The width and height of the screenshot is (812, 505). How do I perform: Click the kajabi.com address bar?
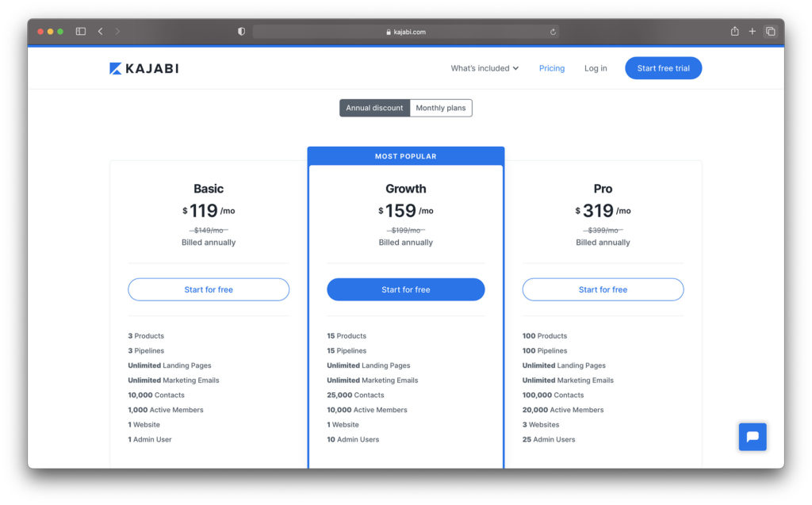pyautogui.click(x=406, y=32)
